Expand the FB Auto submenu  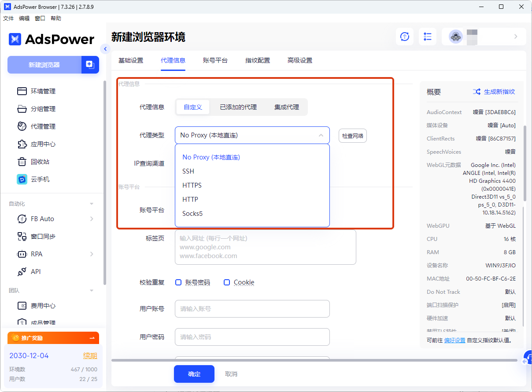tap(92, 219)
